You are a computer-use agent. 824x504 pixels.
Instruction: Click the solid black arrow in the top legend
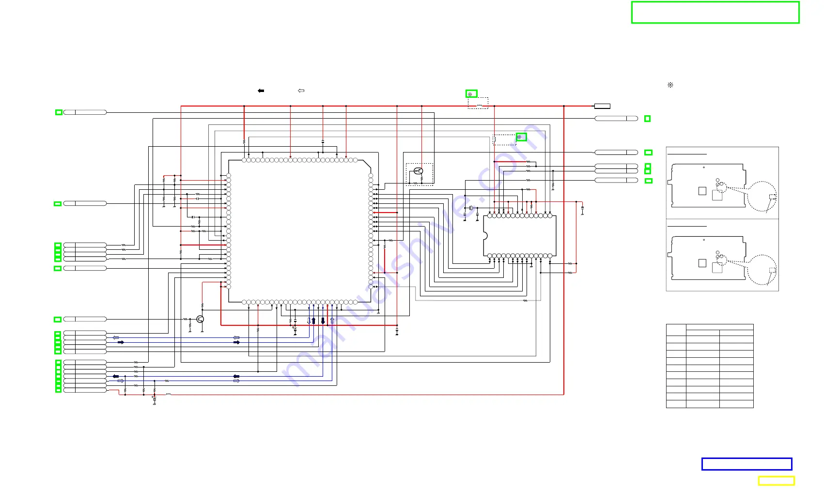(261, 91)
